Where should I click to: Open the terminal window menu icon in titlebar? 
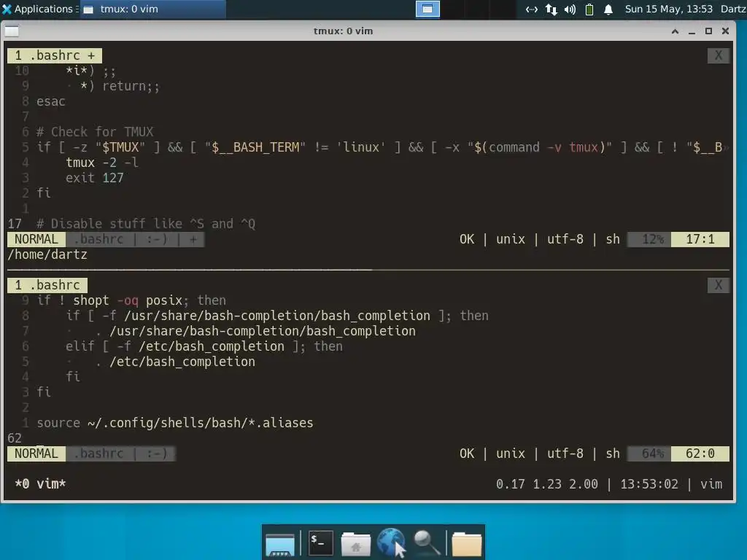tap(12, 31)
